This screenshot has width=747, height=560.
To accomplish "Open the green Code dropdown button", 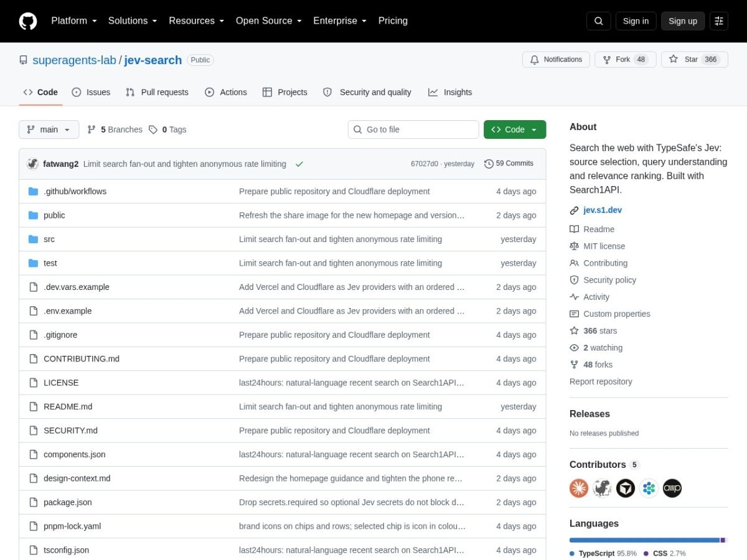I will (x=515, y=129).
